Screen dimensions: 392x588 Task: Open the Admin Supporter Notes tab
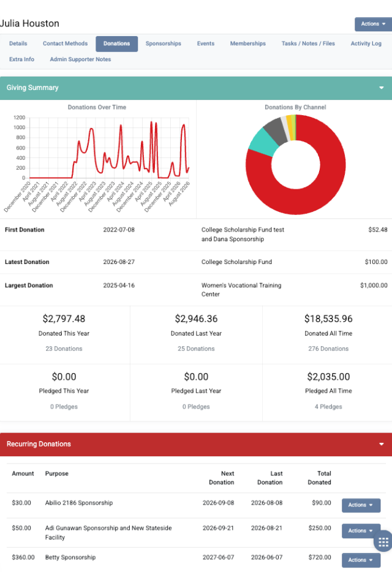pyautogui.click(x=80, y=59)
